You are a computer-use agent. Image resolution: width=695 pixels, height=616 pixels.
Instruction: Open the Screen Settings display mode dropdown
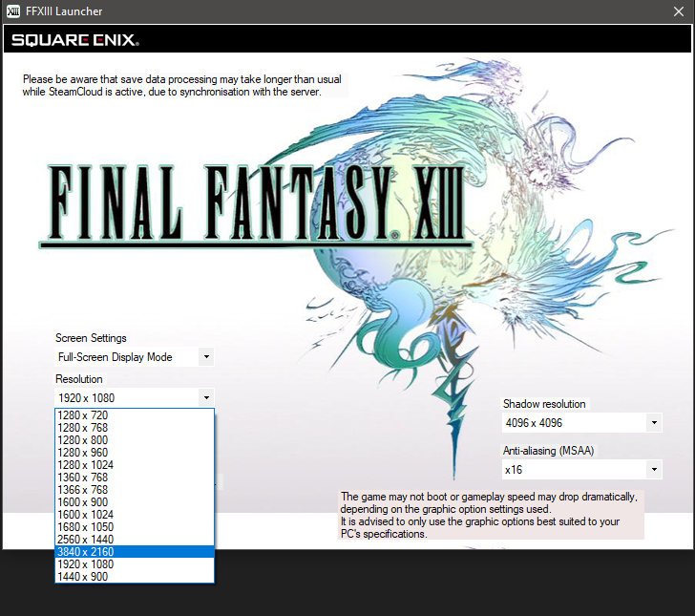(206, 357)
